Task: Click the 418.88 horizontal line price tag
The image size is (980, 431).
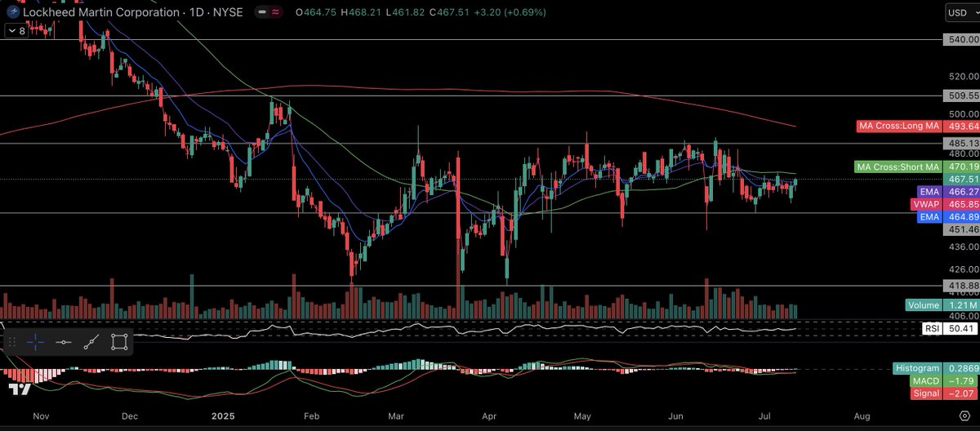Action: click(960, 286)
